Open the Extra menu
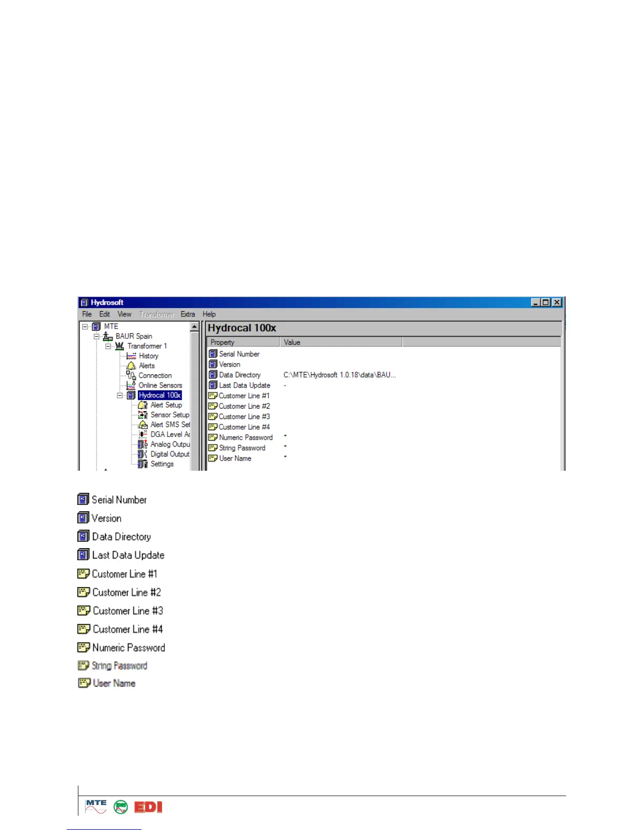The image size is (644, 834). click(x=188, y=314)
